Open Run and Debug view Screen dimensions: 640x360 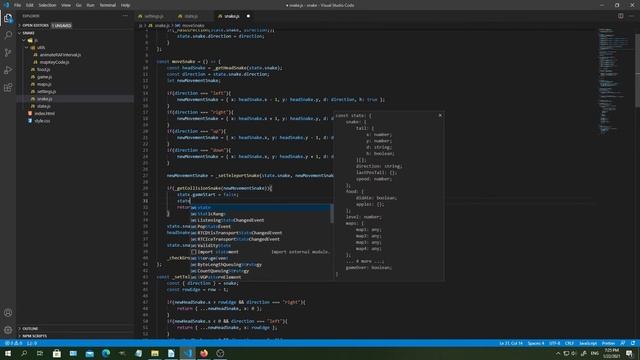pos(8,70)
